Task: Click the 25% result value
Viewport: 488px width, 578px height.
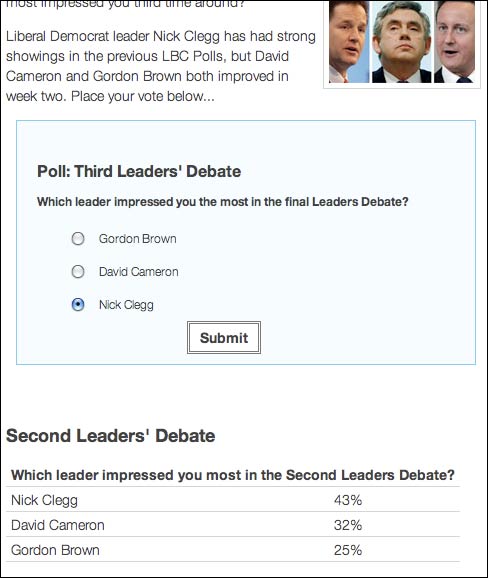Action: click(348, 550)
